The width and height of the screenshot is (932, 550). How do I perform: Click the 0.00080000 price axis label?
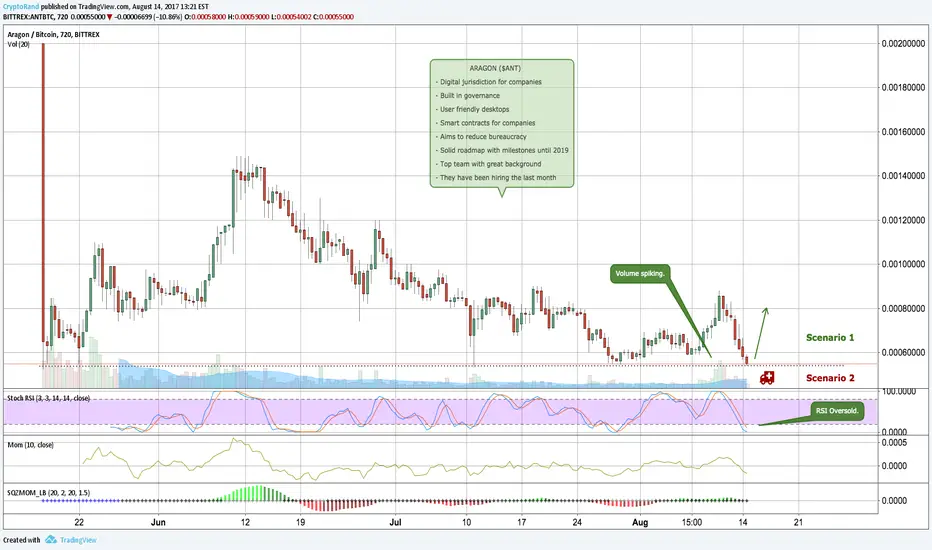(x=903, y=309)
